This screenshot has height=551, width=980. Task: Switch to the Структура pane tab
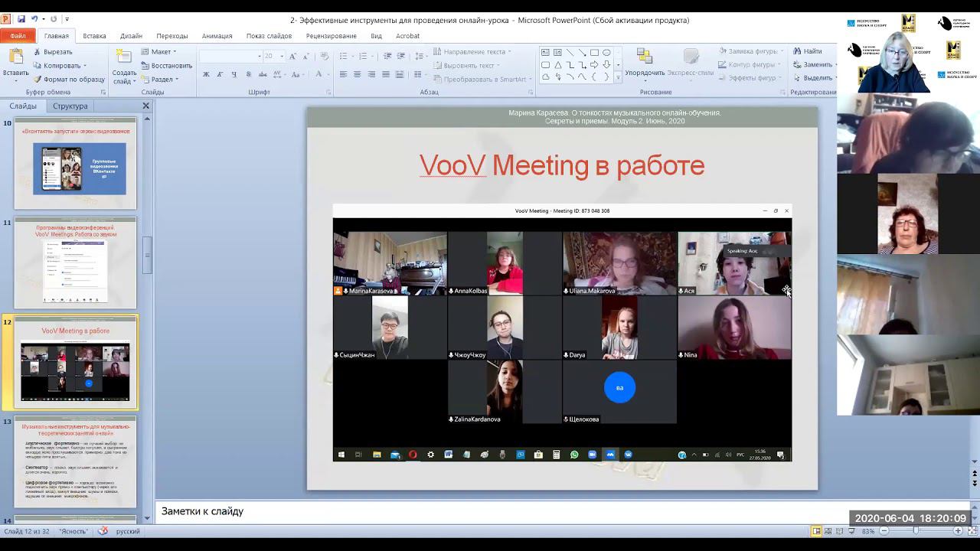pyautogui.click(x=70, y=106)
